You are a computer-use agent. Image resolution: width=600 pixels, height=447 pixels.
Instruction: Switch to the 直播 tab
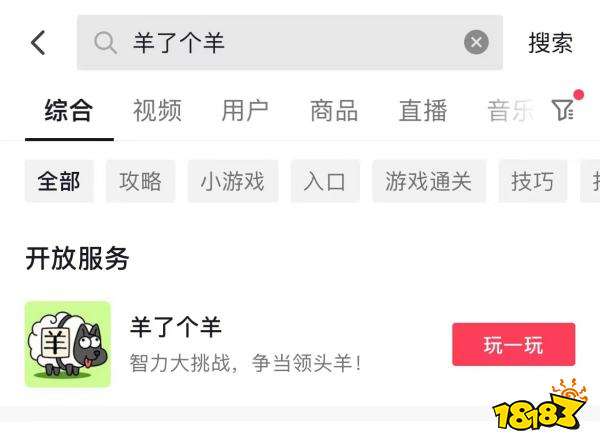423,110
